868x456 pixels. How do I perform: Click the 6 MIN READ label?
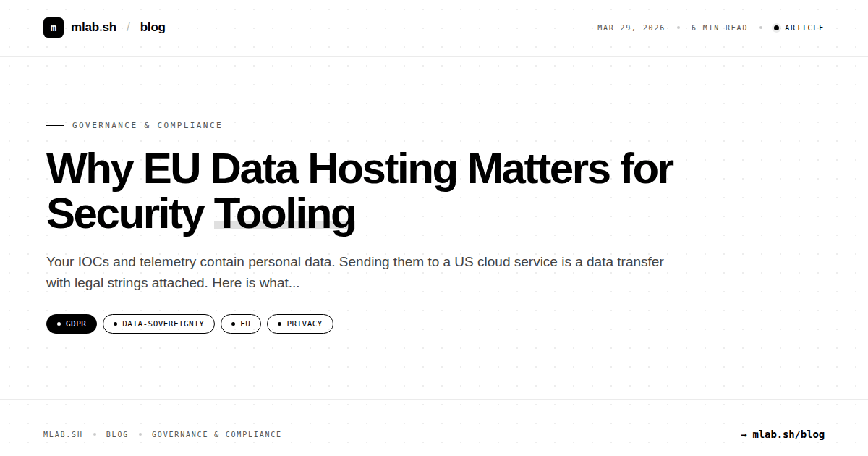click(719, 28)
